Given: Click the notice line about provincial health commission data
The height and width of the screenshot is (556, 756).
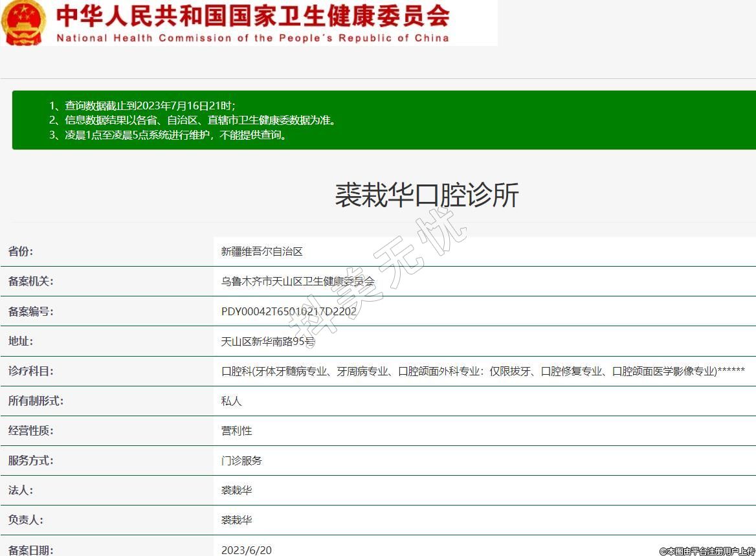Looking at the screenshot, I should pyautogui.click(x=201, y=120).
